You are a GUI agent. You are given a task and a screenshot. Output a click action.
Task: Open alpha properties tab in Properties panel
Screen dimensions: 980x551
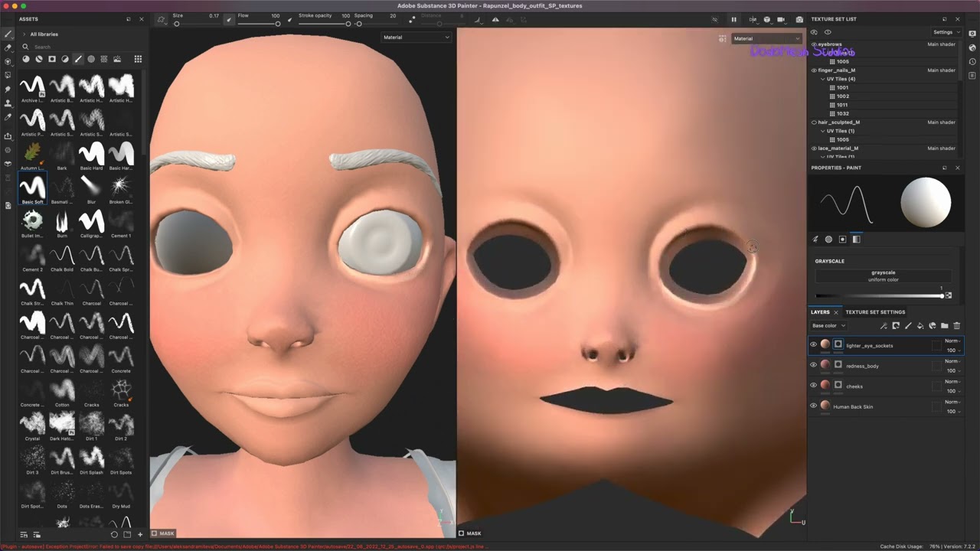click(828, 240)
